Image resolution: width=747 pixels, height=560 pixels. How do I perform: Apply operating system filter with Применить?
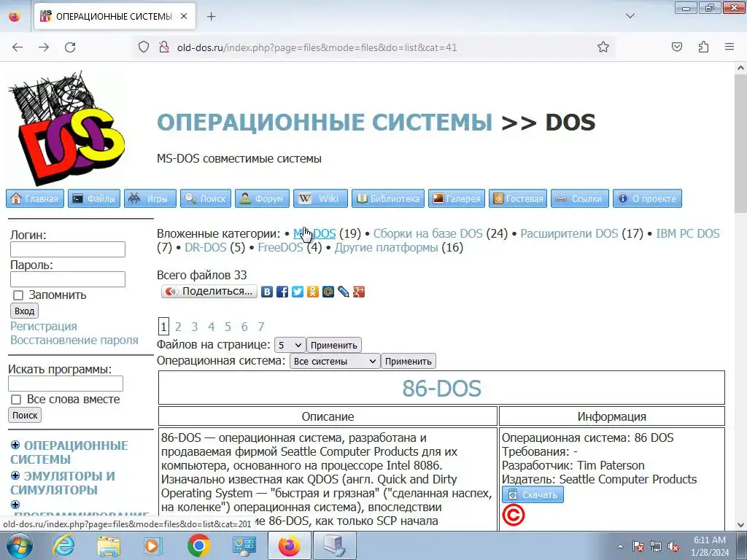(x=409, y=361)
